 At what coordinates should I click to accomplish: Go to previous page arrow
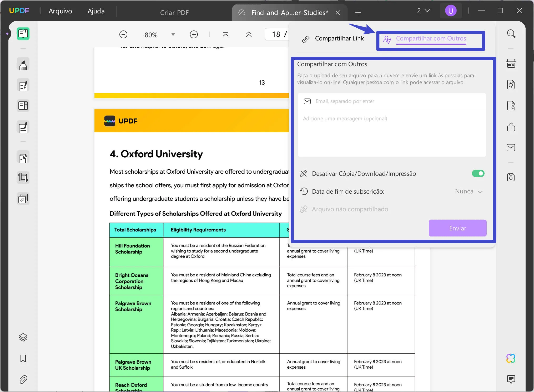(249, 34)
